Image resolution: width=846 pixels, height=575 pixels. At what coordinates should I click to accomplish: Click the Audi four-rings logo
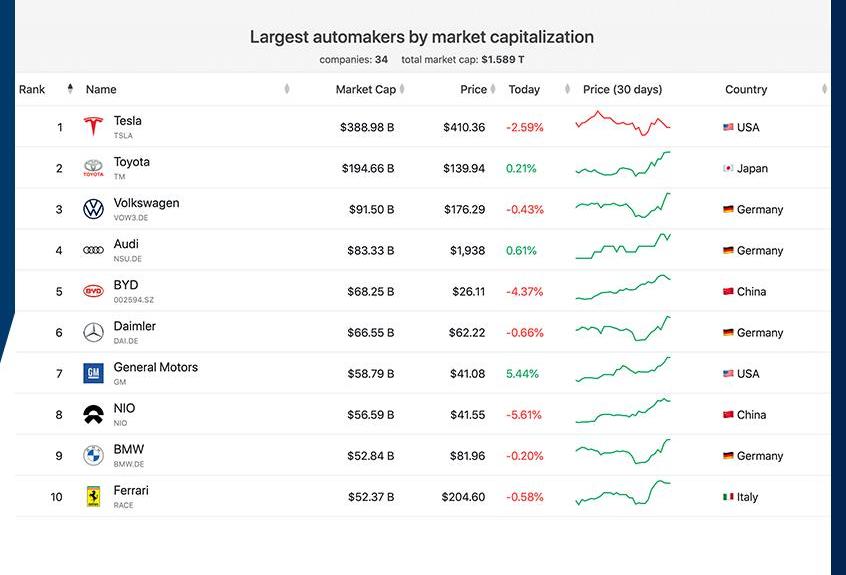coord(93,250)
